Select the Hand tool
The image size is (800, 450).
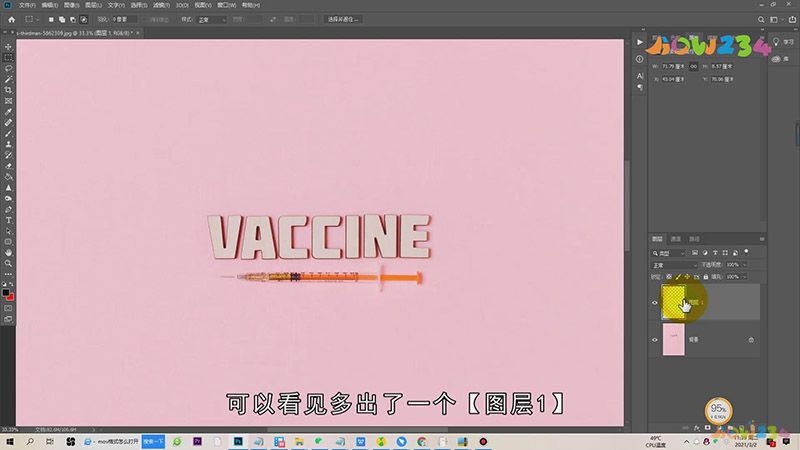(x=8, y=253)
